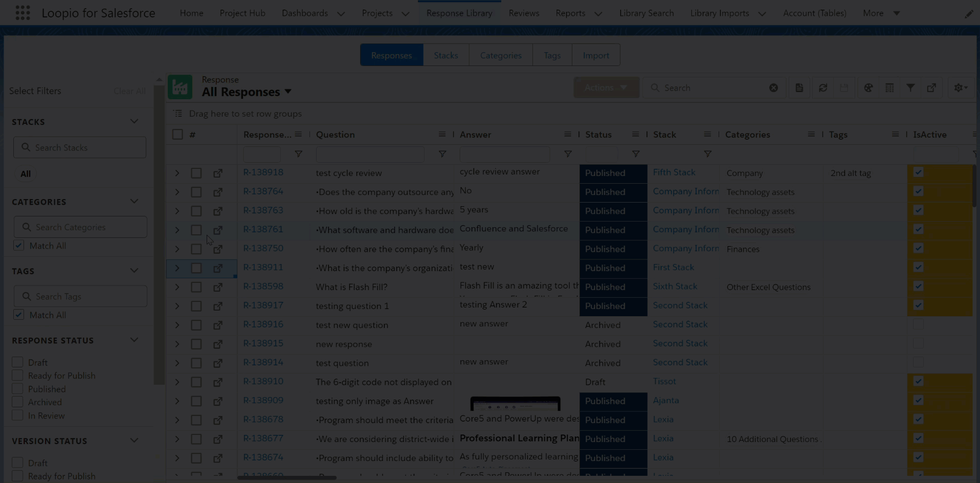Open the Tags column menu icon
The width and height of the screenshot is (980, 483).
(895, 135)
